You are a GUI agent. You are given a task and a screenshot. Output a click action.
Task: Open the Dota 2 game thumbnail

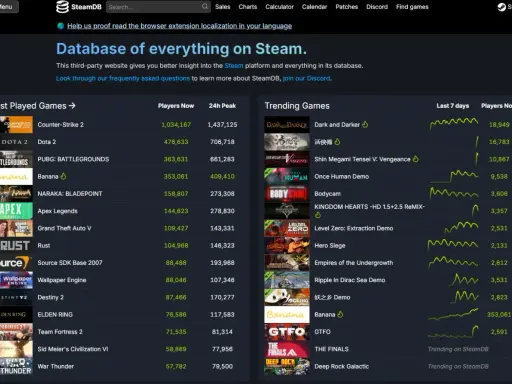16,142
